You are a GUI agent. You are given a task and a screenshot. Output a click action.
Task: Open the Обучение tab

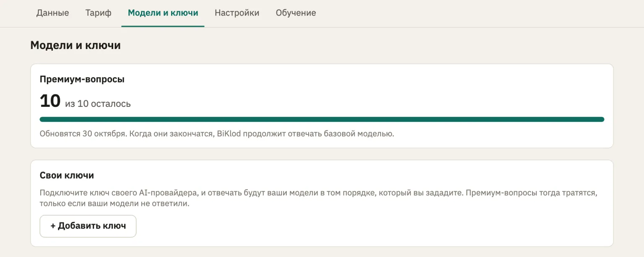pos(296,13)
